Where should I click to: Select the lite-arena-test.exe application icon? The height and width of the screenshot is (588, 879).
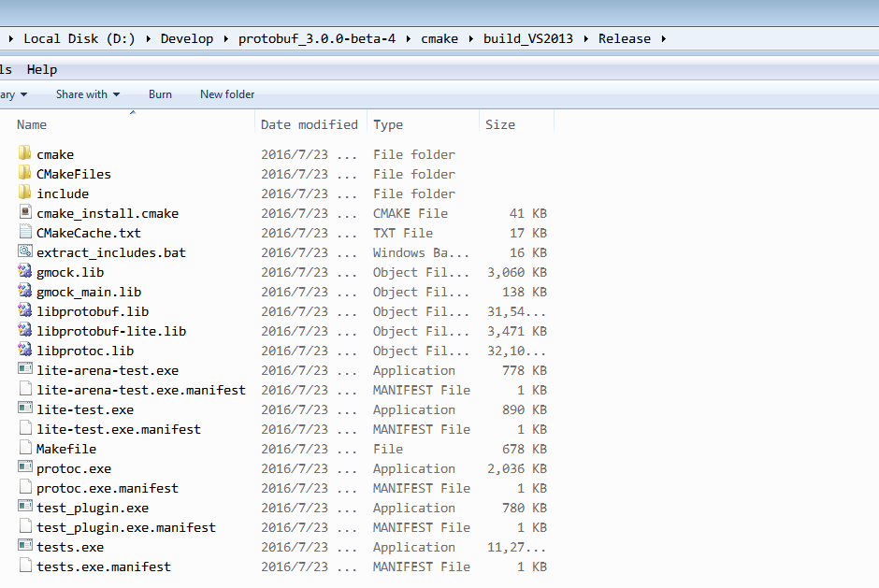pos(24,369)
